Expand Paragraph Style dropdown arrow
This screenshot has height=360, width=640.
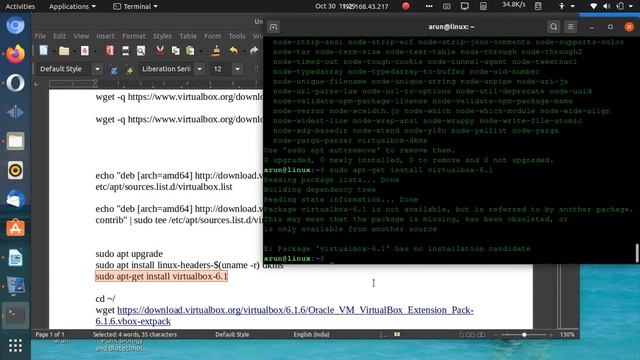(97, 69)
